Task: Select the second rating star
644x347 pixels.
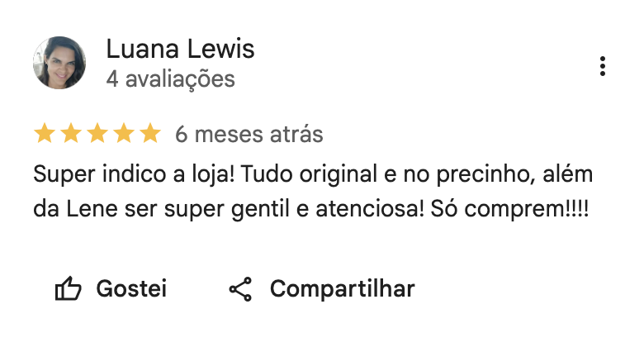Action: pyautogui.click(x=71, y=133)
